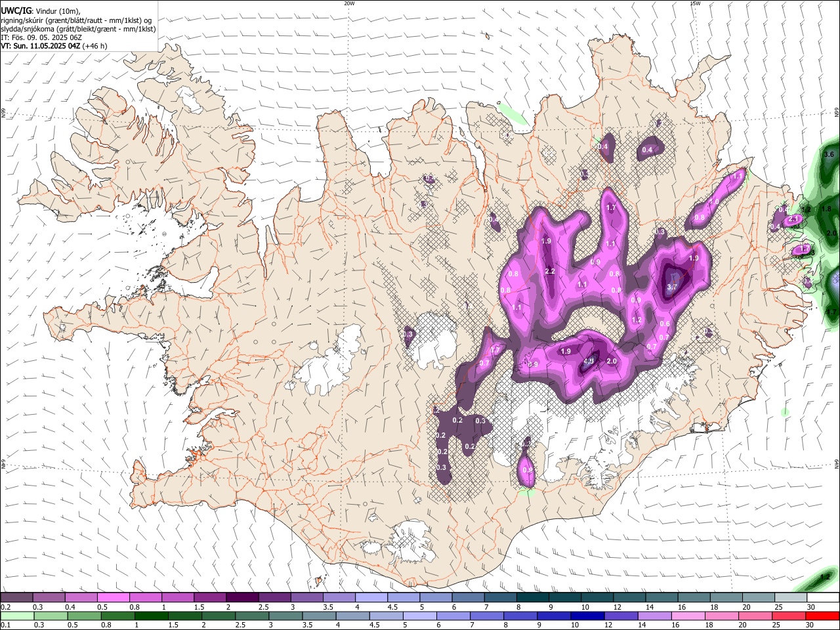Click the '2.2' snowfall value on the map
840x630 pixels.
pyautogui.click(x=550, y=272)
